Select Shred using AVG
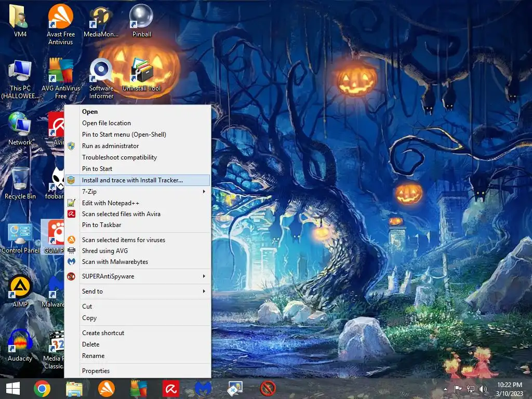Image resolution: width=532 pixels, height=399 pixels. (x=137, y=251)
